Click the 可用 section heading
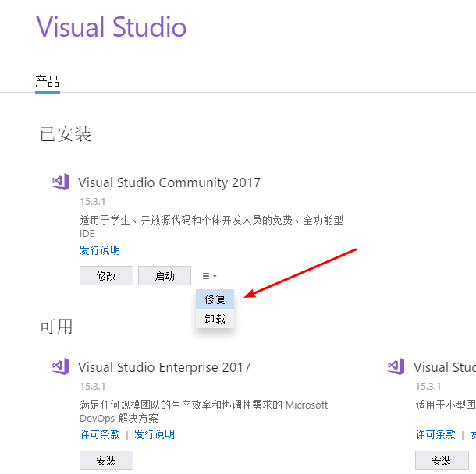The image size is (476, 474). click(x=56, y=327)
